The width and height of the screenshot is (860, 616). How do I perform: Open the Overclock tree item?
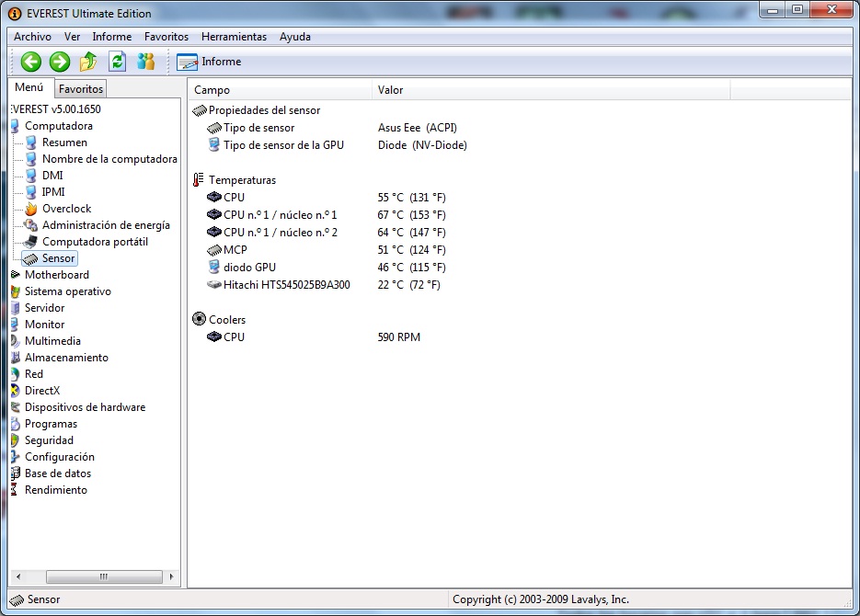(x=66, y=209)
